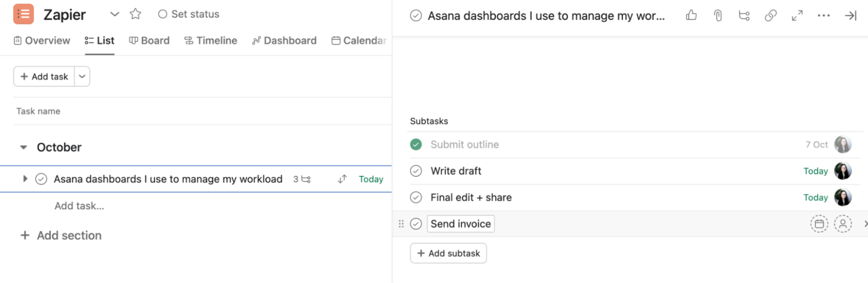Click the paperclip attachment icon
This screenshot has width=868, height=283.
coord(718,15)
